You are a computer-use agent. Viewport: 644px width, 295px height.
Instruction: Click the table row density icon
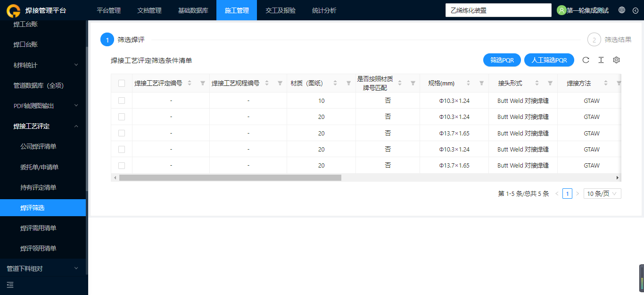601,60
